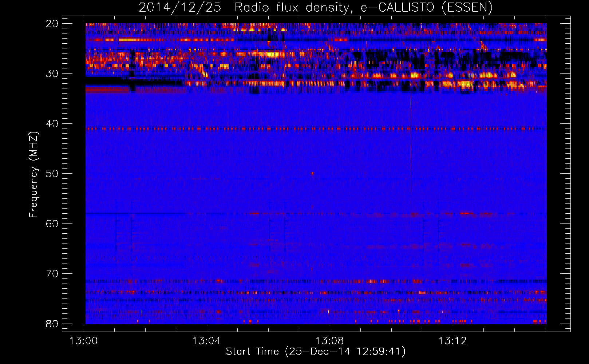Click the 13:00 time tick label

(84, 341)
